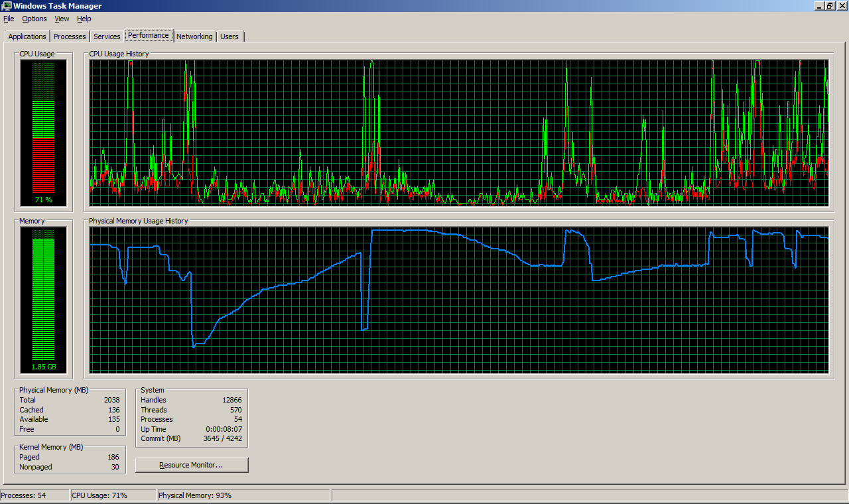Click the Commit value 3645 / 4242
849x504 pixels.
click(x=223, y=438)
